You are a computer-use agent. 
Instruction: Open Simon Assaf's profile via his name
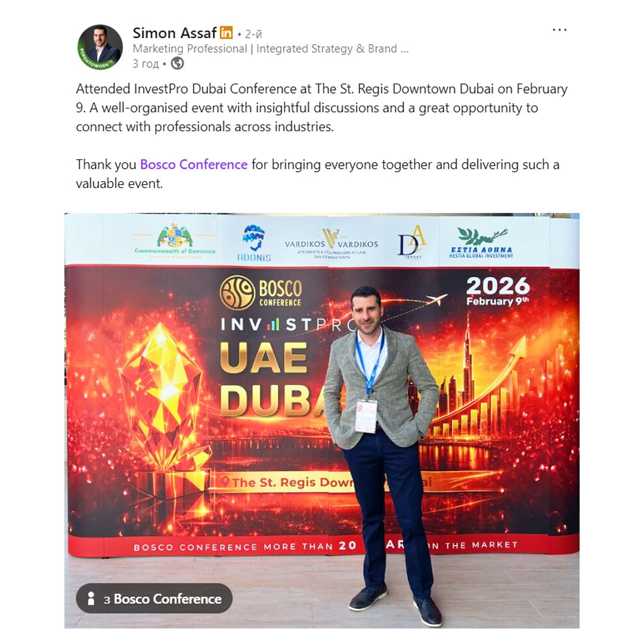click(174, 33)
